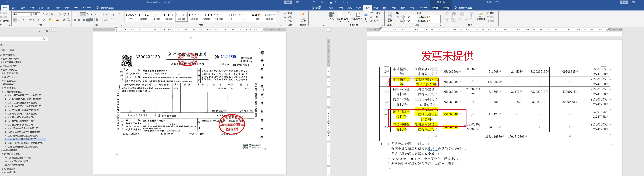Click the 栏 columns icon
Screen dimensions: 644x176
tap(366, 16)
